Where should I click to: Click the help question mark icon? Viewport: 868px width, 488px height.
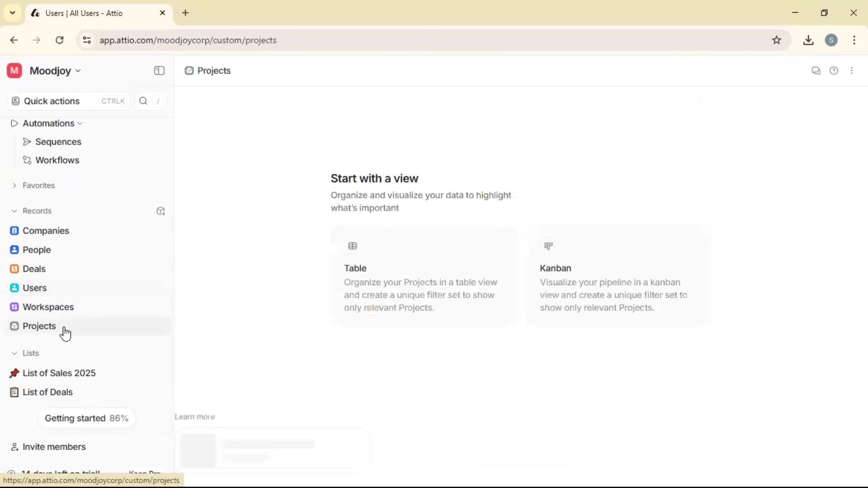834,71
